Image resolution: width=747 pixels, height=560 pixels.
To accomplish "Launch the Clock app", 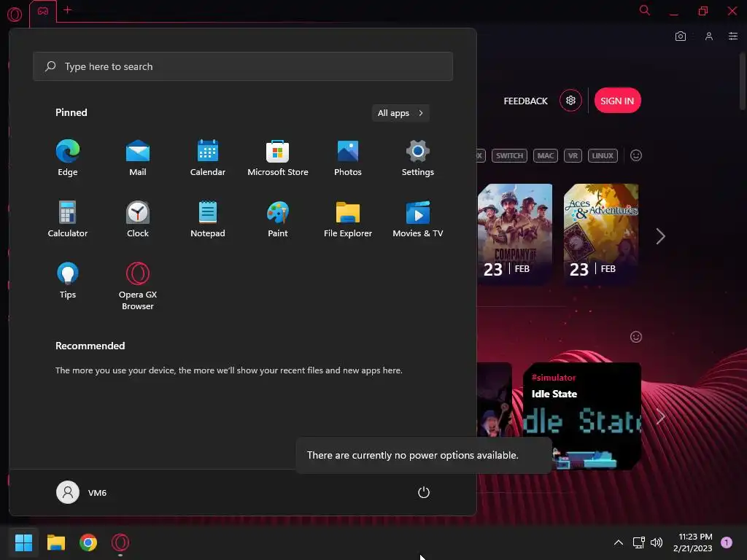I will (x=138, y=219).
